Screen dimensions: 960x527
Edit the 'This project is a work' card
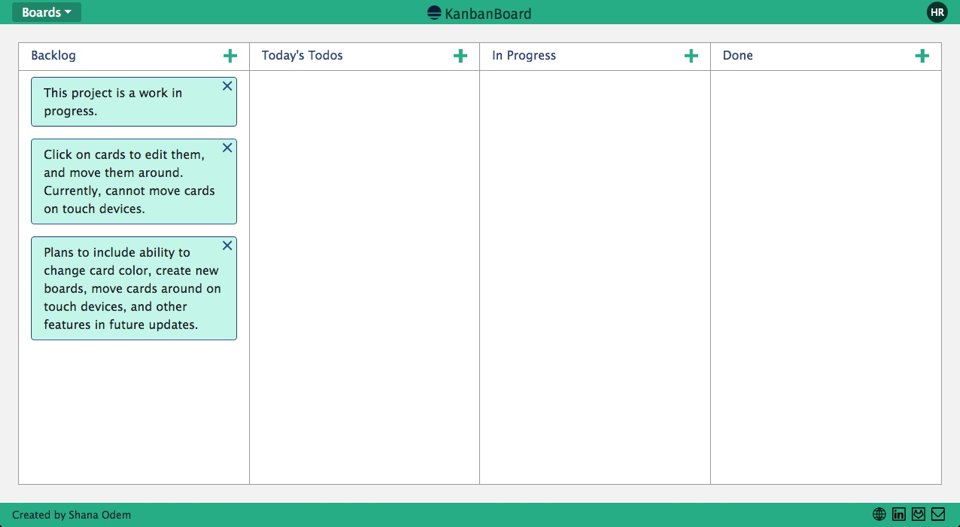pos(120,102)
